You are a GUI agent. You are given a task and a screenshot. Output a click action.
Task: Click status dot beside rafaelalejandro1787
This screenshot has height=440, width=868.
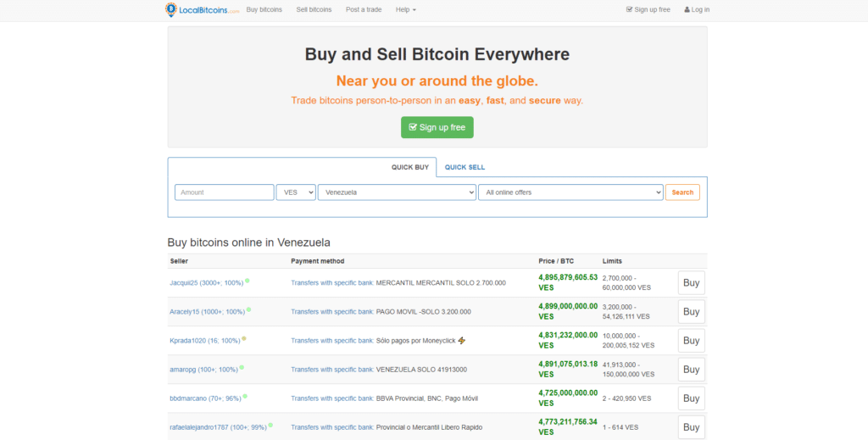(x=270, y=425)
